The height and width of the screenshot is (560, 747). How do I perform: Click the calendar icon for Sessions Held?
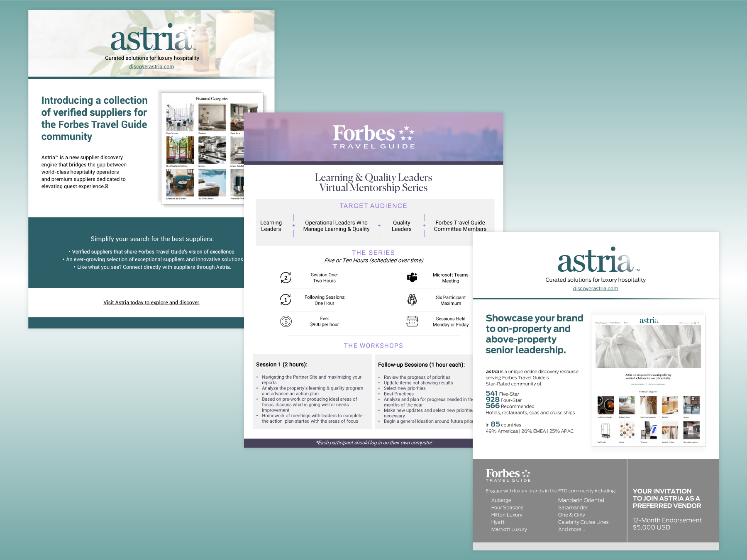(412, 321)
